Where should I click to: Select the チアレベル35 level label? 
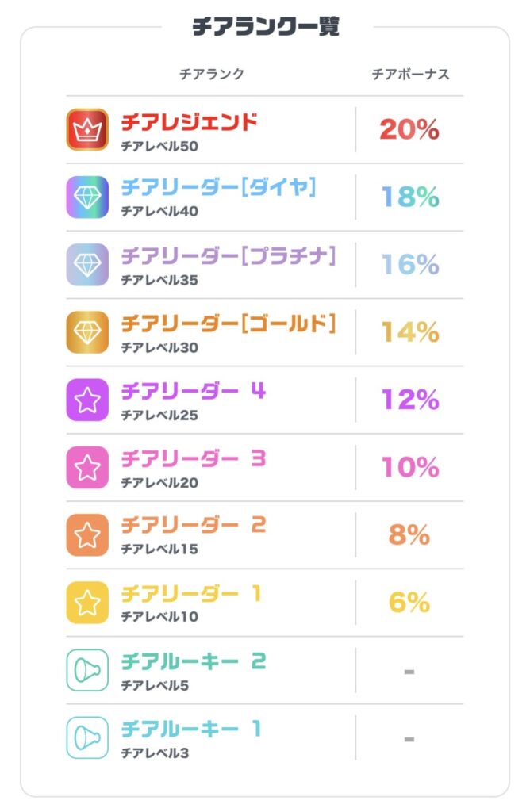[x=159, y=280]
